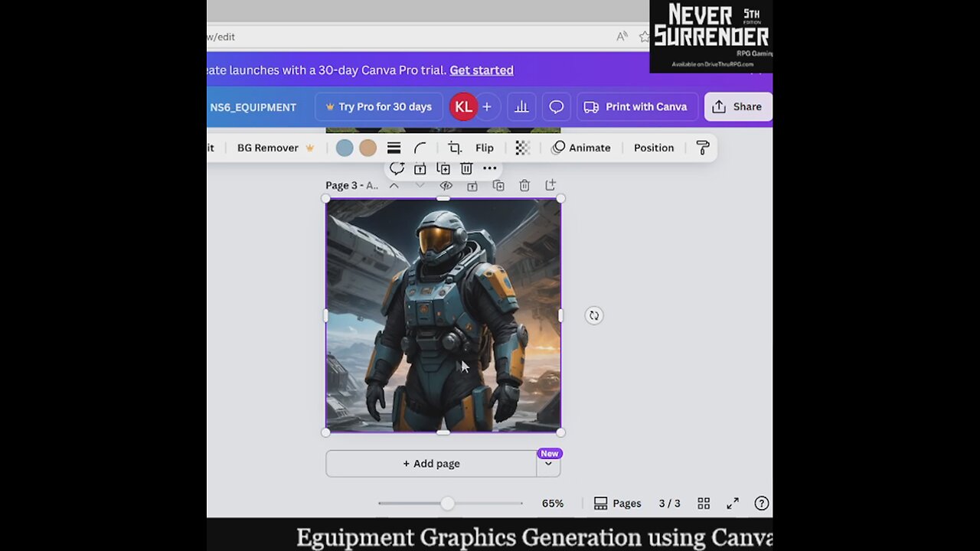Click the rotate handle beside the image
The image size is (980, 551).
[x=594, y=315]
